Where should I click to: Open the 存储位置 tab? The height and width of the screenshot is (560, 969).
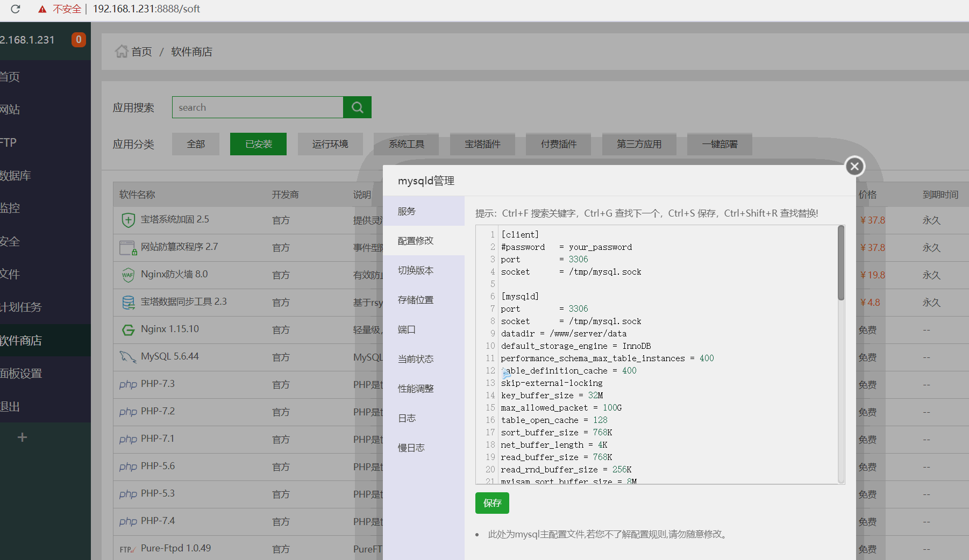424,300
